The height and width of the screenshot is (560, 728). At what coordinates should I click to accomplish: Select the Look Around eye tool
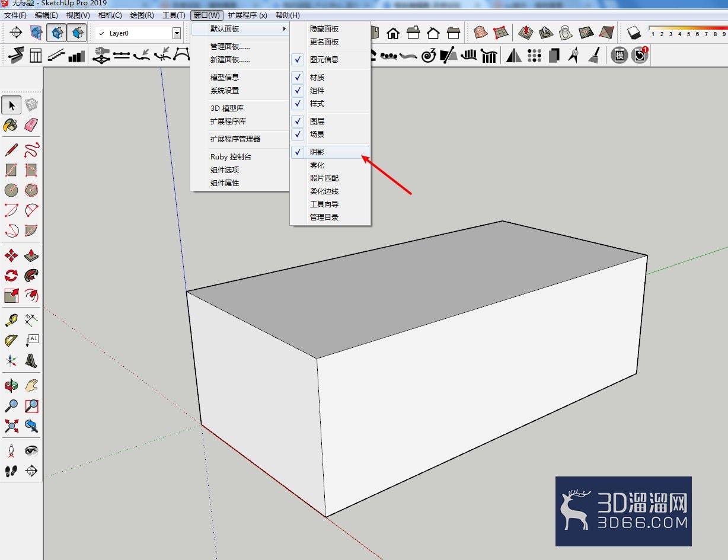(x=31, y=451)
